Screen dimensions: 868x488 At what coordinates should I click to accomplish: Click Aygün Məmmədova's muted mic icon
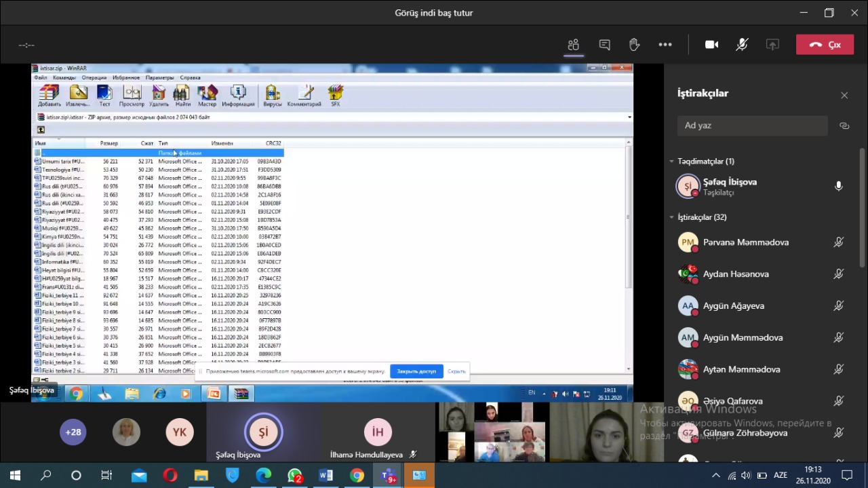839,337
